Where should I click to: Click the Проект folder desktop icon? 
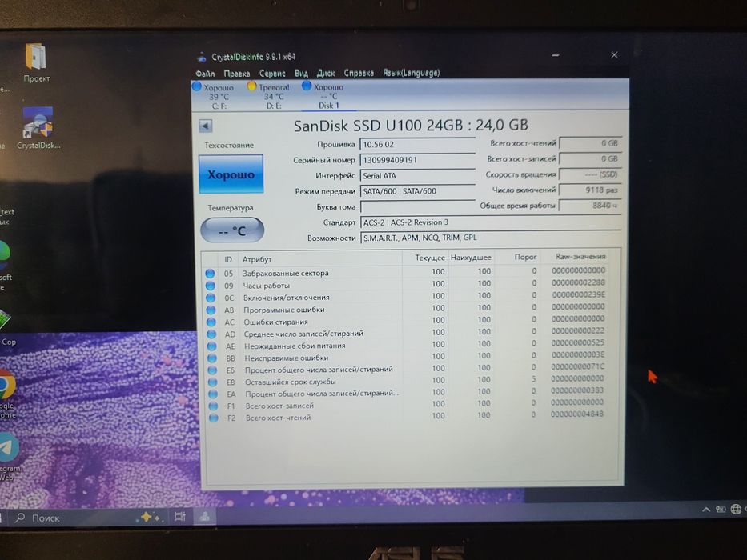(36, 63)
